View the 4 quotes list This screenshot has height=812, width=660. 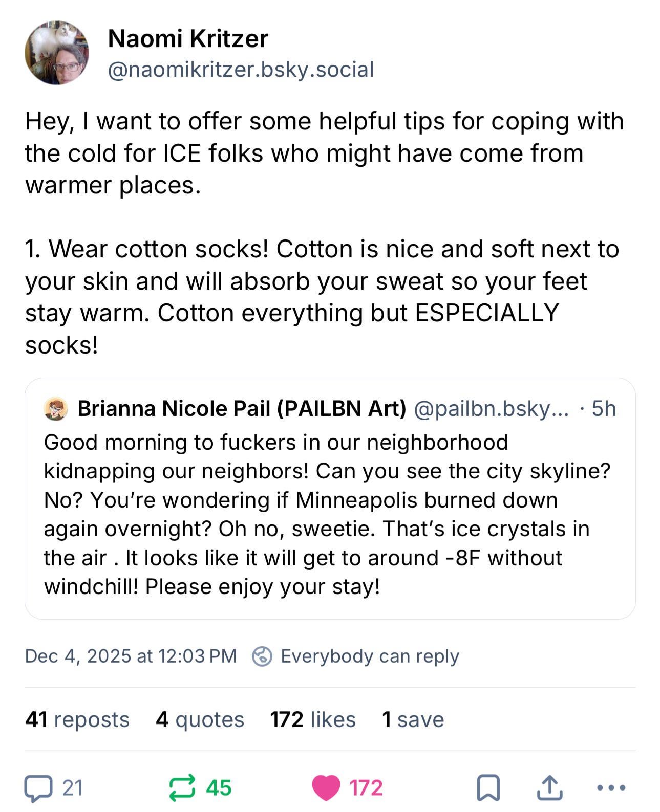200,719
